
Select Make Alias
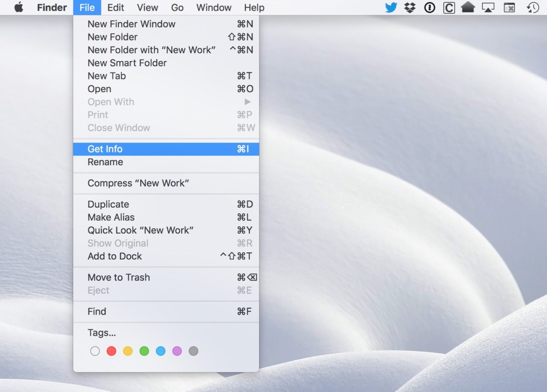tap(166, 217)
